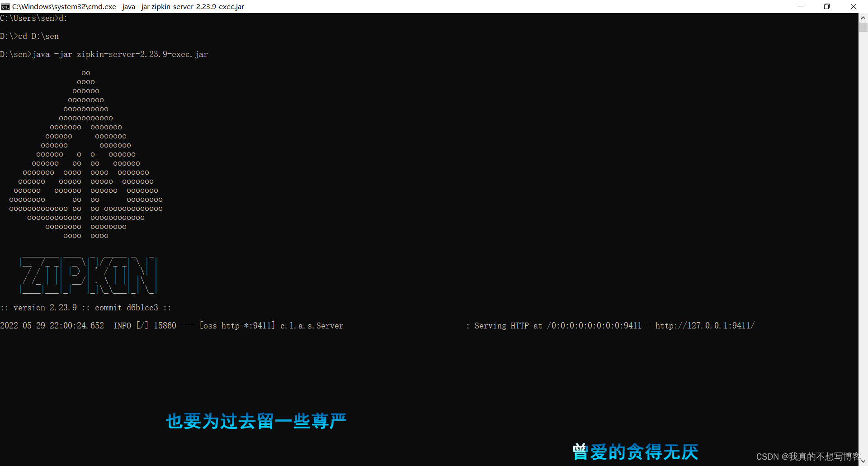Click the scrollbar down arrow
This screenshot has width=868, height=466.
863,461
